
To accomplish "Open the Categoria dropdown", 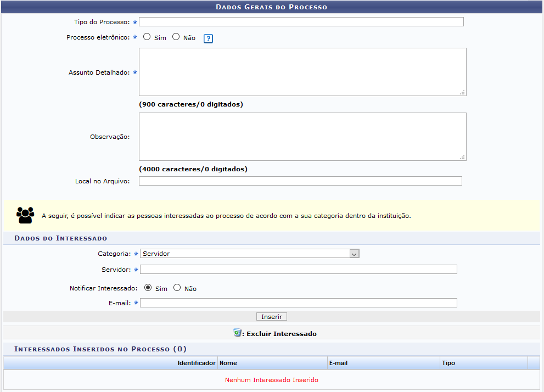I will [249, 254].
